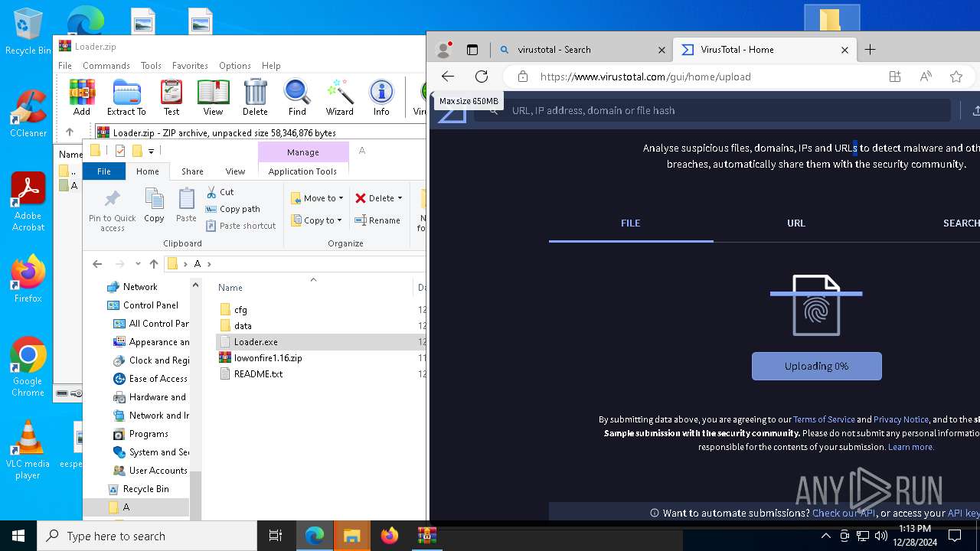The image size is (980, 551).
Task: Select the Google Chrome desktop icon
Action: (28, 367)
